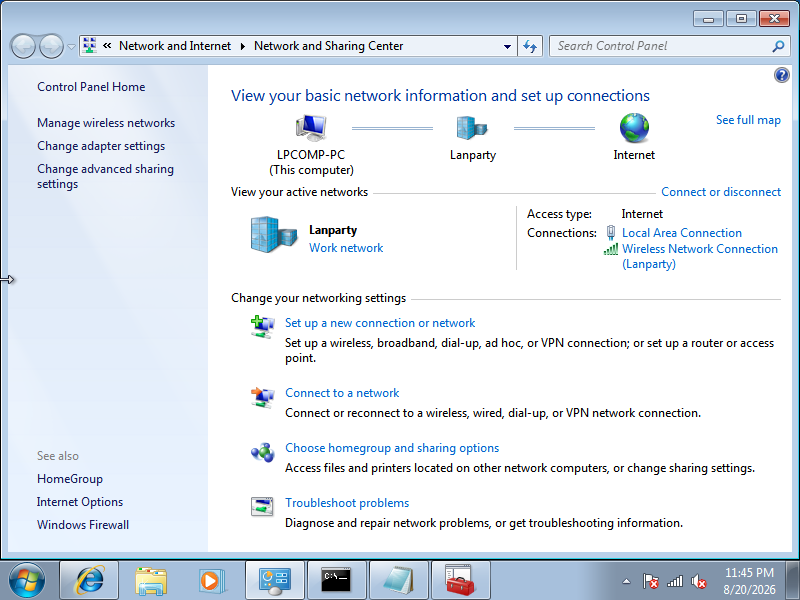Click See full map link
The image size is (800, 600).
[x=748, y=120]
